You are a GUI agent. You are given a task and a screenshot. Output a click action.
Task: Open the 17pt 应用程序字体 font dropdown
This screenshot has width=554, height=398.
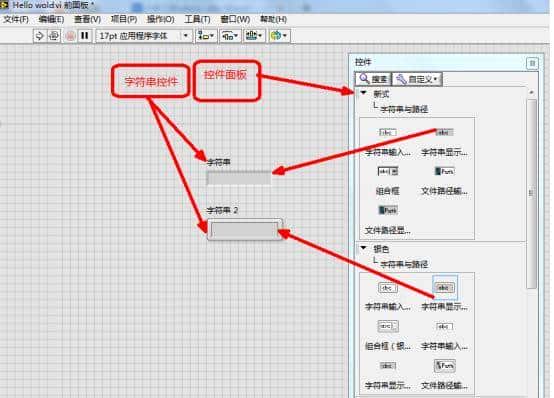pos(144,36)
